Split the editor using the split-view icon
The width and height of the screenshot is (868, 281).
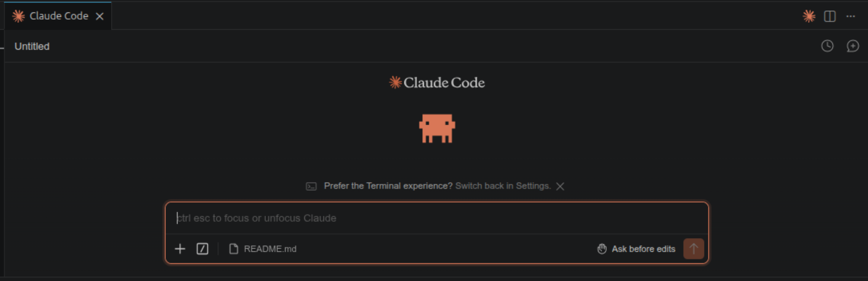point(829,16)
